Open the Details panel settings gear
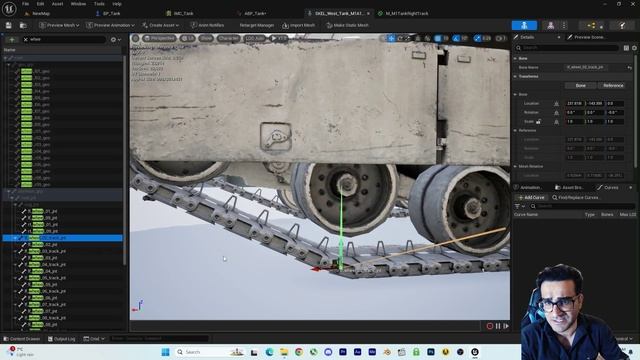 click(x=634, y=48)
